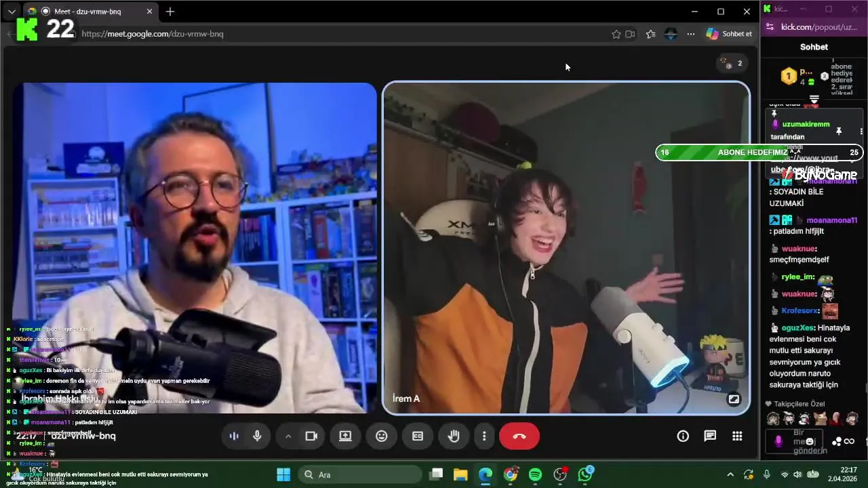Click kick.com popout address bar
Image resolution: width=868 pixels, height=488 pixels.
tap(819, 27)
